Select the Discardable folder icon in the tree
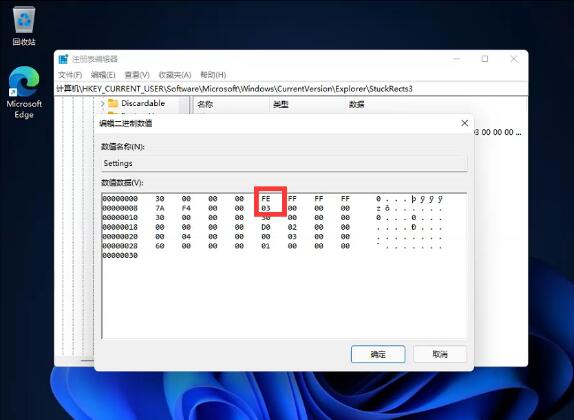The width and height of the screenshot is (574, 420). coord(113,103)
